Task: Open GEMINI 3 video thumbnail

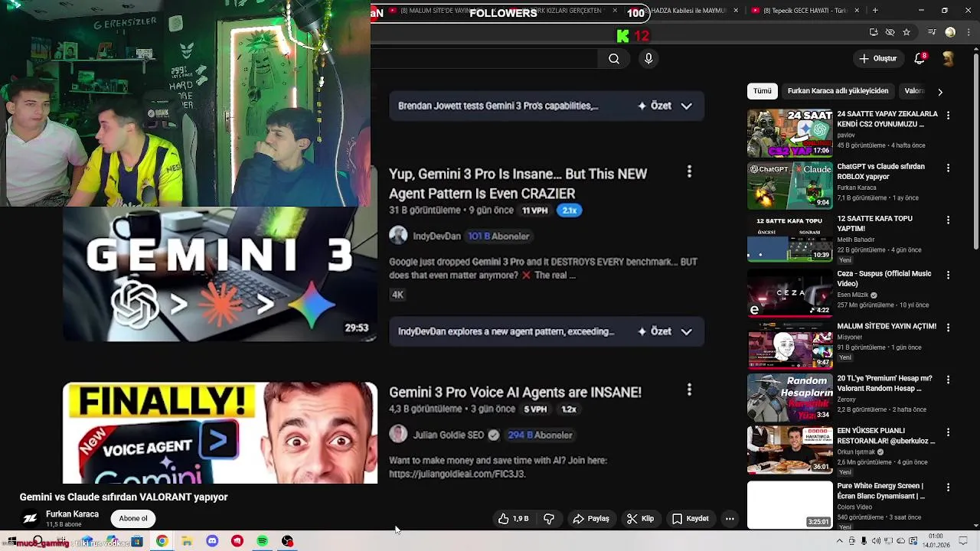Action: (220, 274)
